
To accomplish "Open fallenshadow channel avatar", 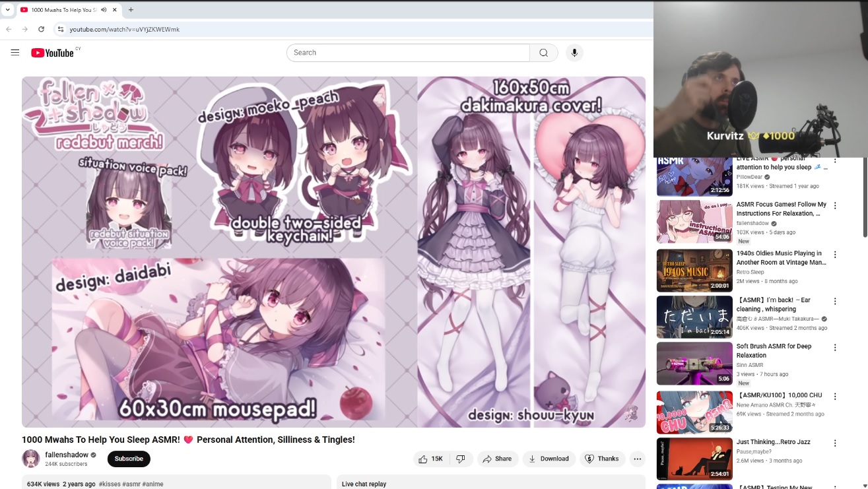I will point(31,459).
